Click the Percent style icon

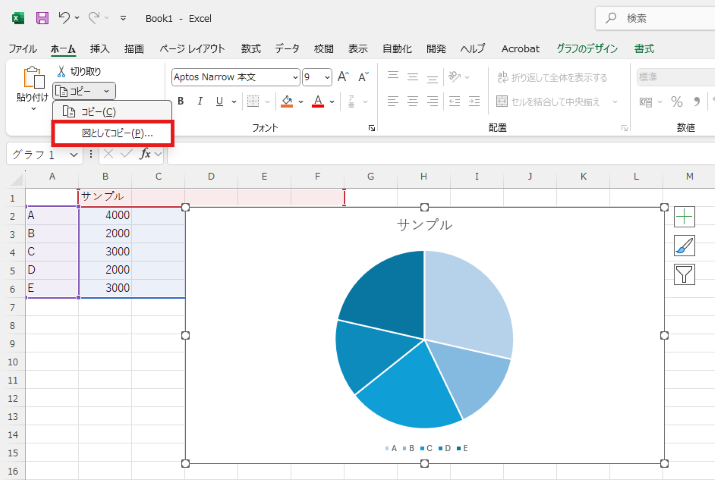[677, 102]
